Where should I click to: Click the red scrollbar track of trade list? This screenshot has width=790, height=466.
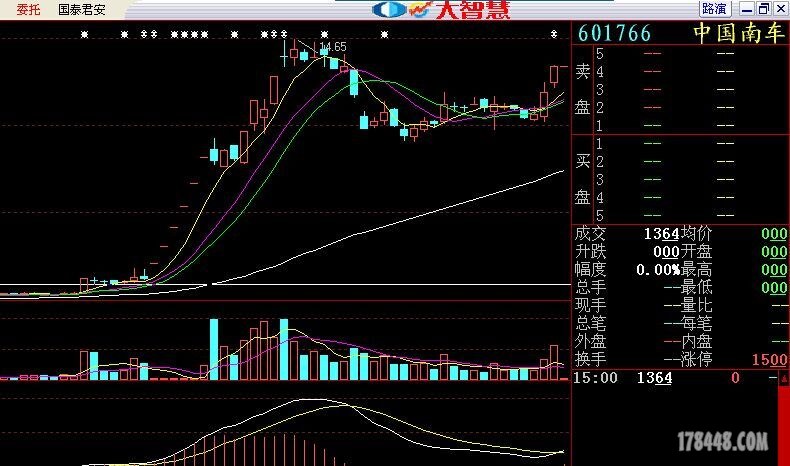point(782,425)
